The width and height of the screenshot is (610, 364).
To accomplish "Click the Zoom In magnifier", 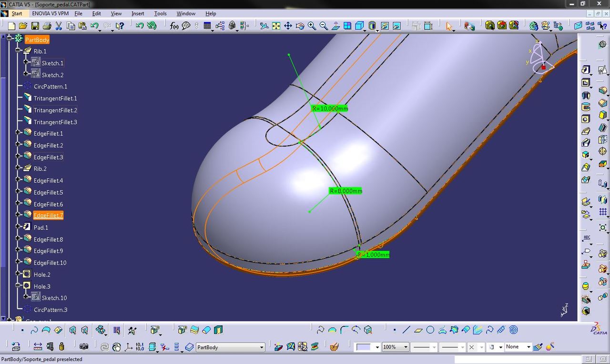I will pyautogui.click(x=312, y=26).
